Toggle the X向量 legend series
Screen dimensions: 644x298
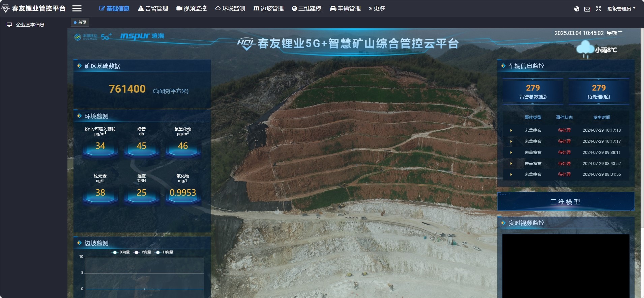pyautogui.click(x=121, y=252)
